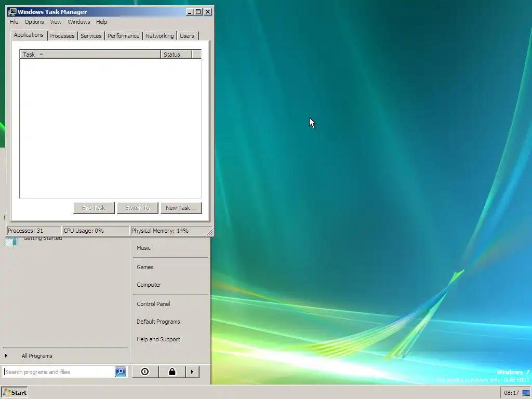This screenshot has width=532, height=399.
Task: Click the Task Manager resize grip corner
Action: pyautogui.click(x=210, y=232)
